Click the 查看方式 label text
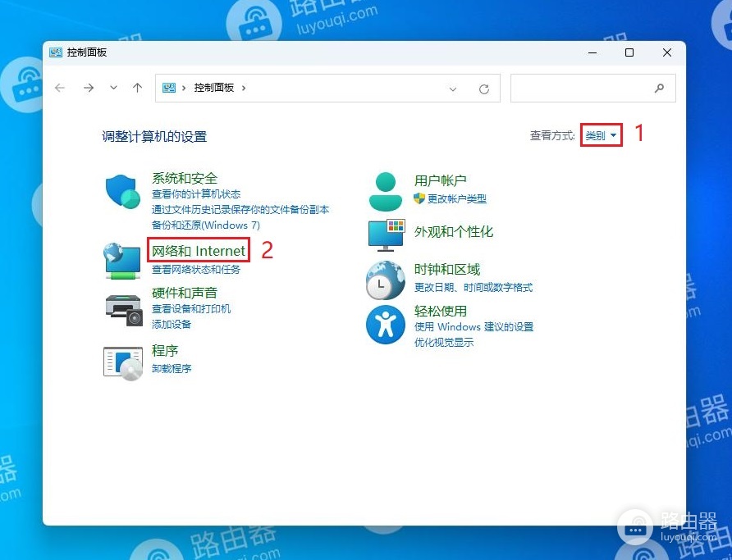The height and width of the screenshot is (560, 732). 553,135
